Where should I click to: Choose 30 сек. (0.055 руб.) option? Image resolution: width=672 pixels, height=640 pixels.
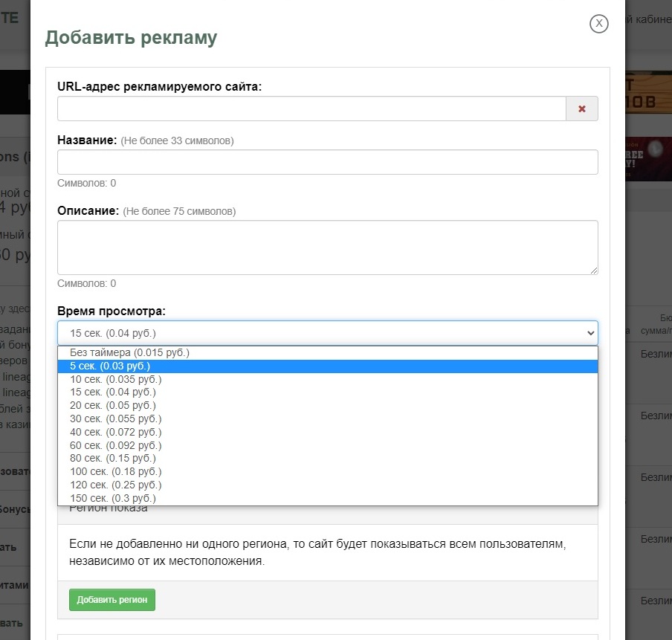[115, 418]
